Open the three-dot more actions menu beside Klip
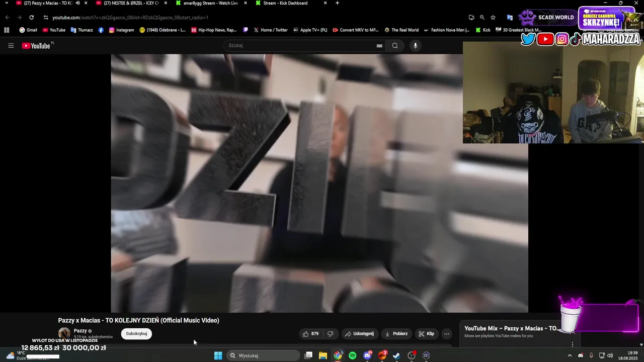644x362 pixels. [x=446, y=334]
